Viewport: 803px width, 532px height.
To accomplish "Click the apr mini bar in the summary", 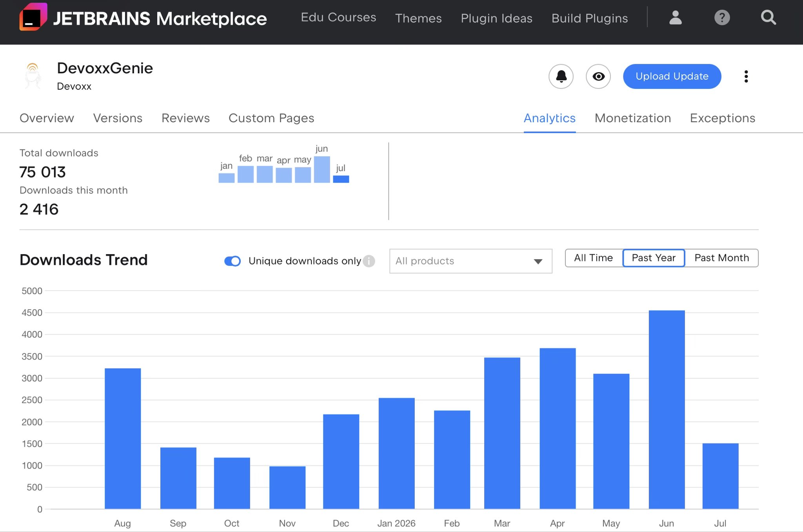I will point(283,175).
